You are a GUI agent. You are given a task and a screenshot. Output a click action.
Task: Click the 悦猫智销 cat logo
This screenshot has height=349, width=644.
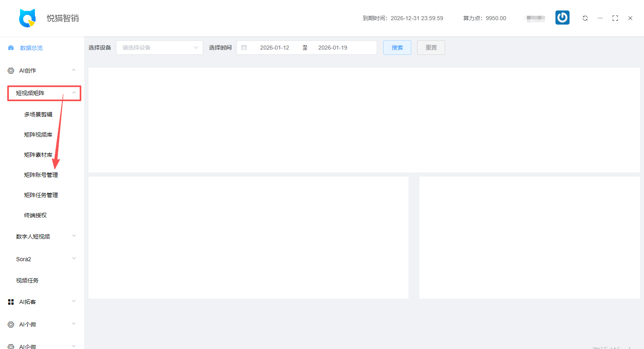[27, 18]
